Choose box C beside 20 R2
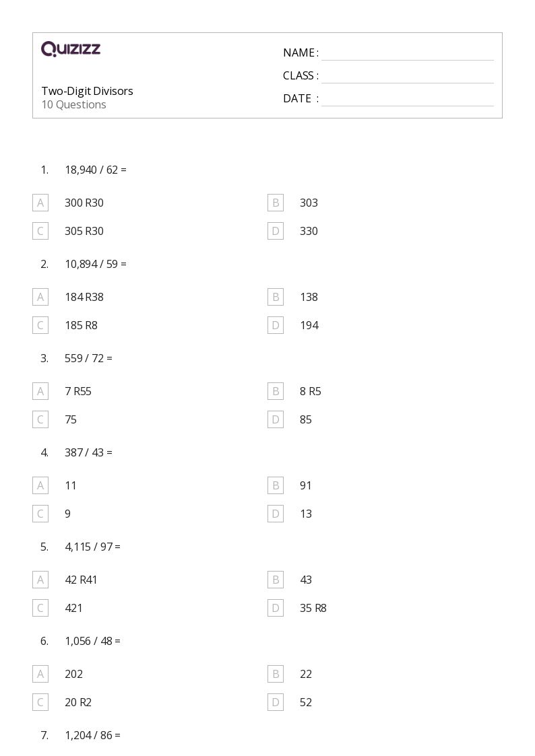Screen dimensions: 535x756 [x=40, y=703]
